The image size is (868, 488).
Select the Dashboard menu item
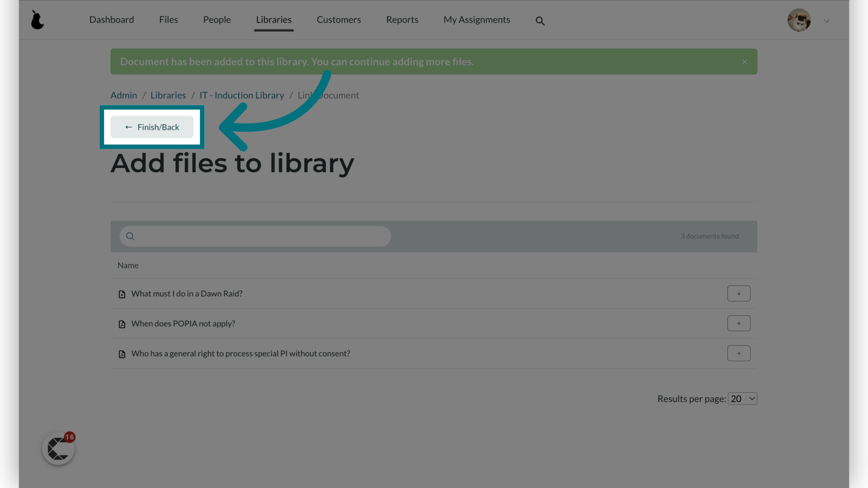(x=112, y=20)
